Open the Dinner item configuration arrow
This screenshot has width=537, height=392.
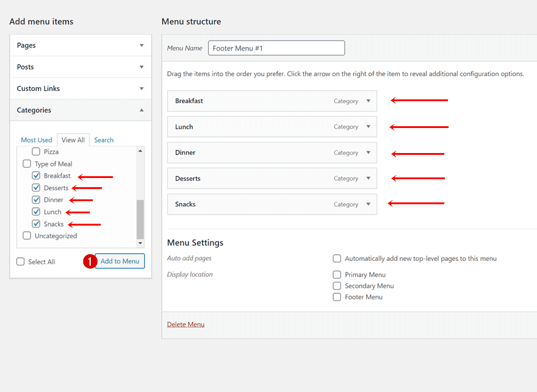pos(369,152)
